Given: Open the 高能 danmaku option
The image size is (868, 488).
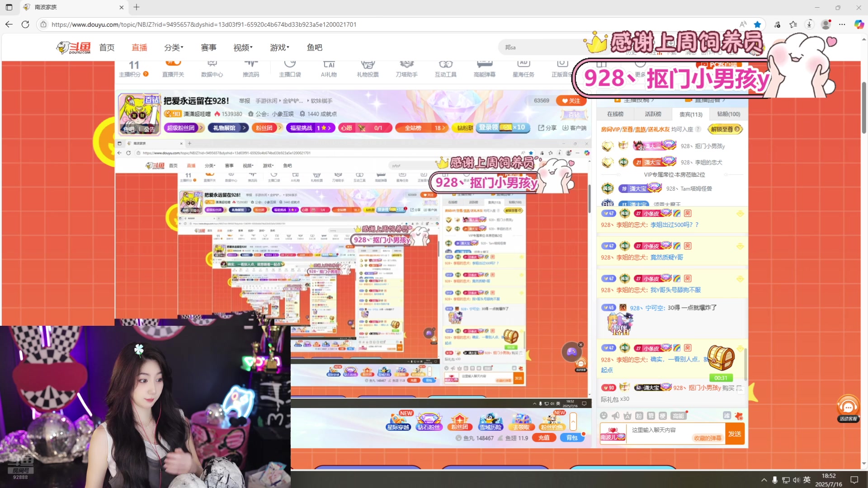Looking at the screenshot, I should 678,416.
